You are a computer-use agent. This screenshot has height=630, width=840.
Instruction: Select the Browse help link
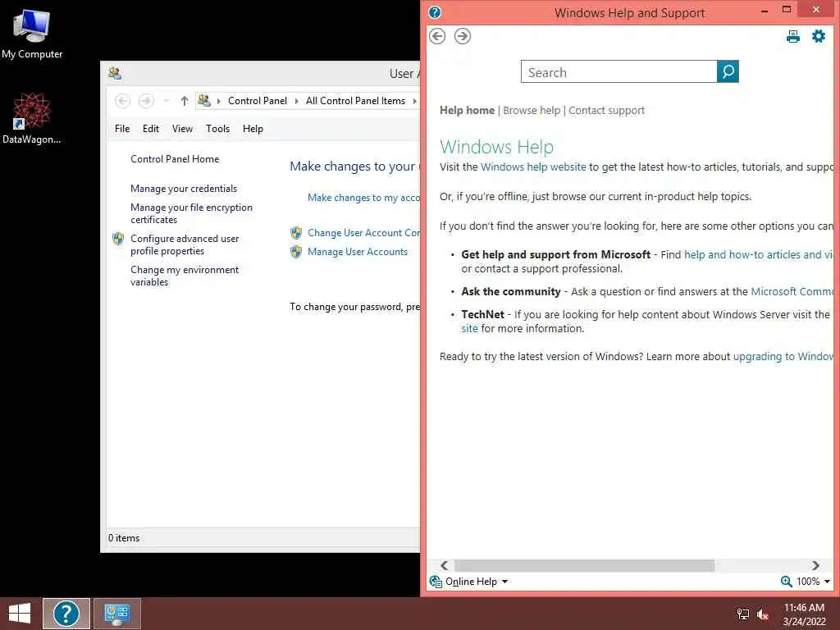[532, 111]
